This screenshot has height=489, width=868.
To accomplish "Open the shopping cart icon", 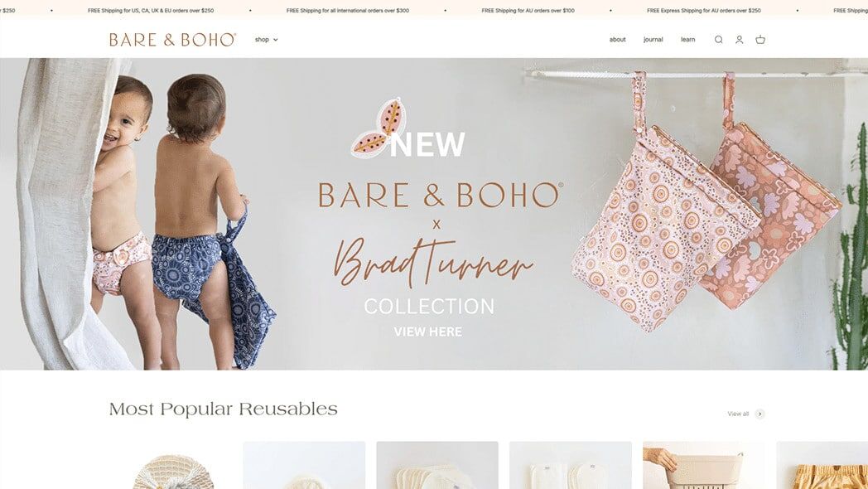I will (x=760, y=40).
